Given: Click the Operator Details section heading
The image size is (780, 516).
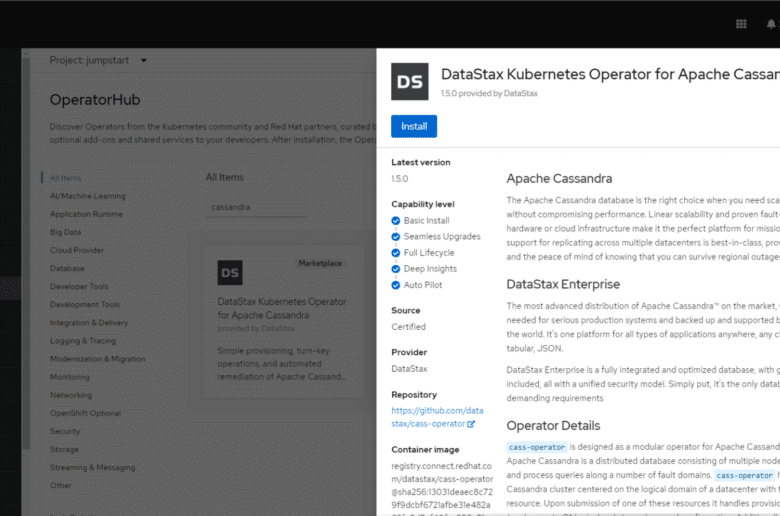Looking at the screenshot, I should point(553,426).
